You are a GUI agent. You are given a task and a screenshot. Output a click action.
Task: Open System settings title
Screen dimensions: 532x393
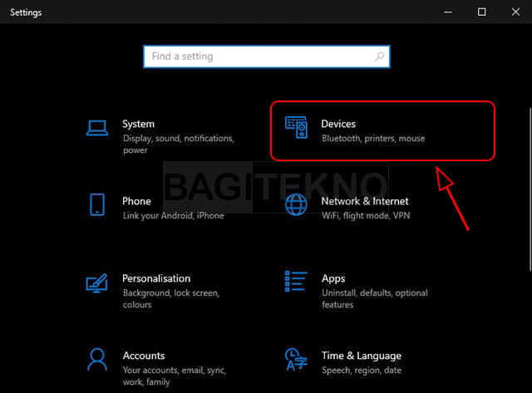pos(138,124)
